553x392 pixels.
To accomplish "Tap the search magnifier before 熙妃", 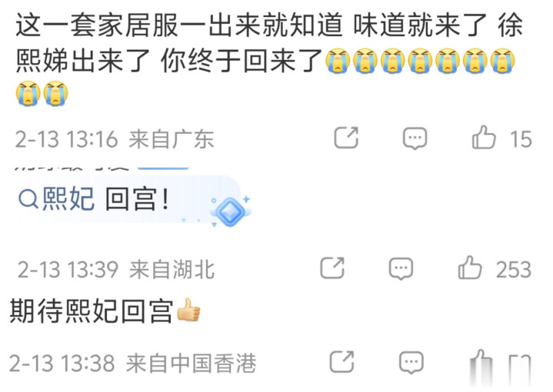I will click(28, 199).
